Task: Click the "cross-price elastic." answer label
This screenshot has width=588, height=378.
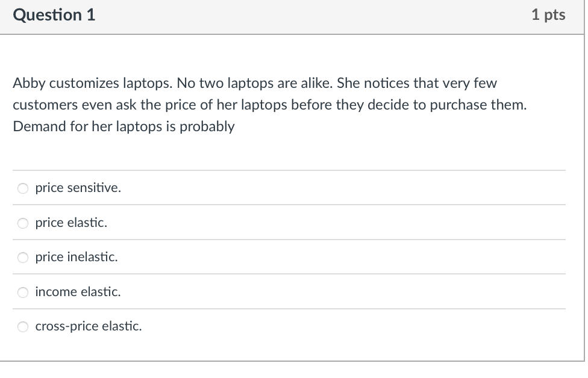Action: coord(88,326)
